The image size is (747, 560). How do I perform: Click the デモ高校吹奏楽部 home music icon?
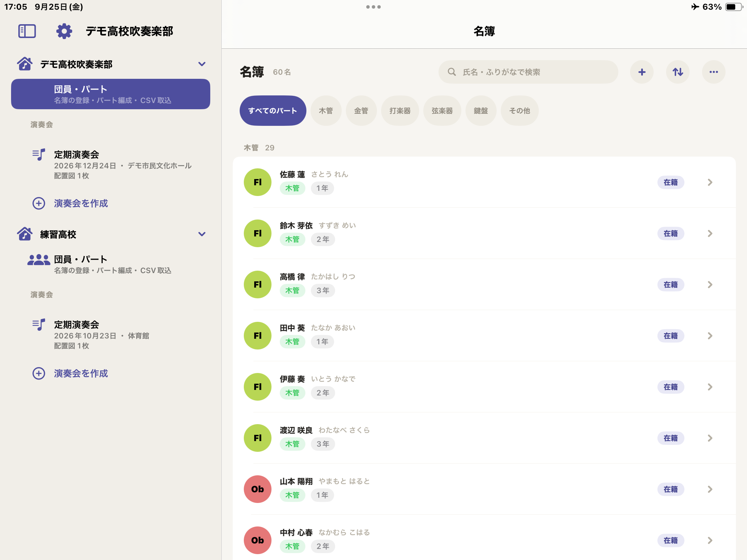[x=25, y=64]
